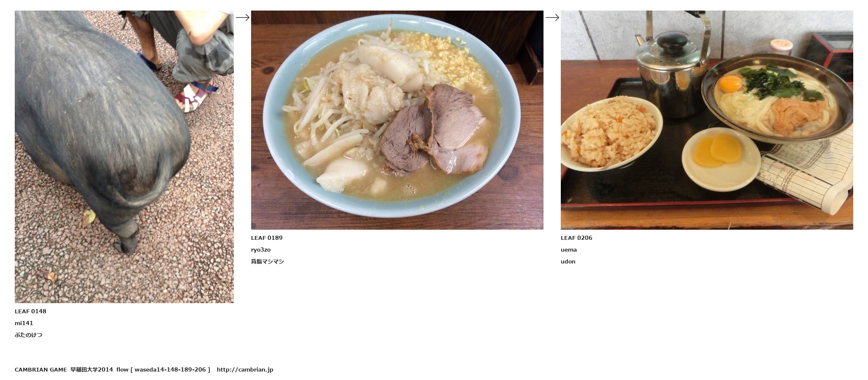Image resolution: width=868 pixels, height=380 pixels.
Task: Click the 早稲田大学2014 session text
Action: click(x=92, y=369)
